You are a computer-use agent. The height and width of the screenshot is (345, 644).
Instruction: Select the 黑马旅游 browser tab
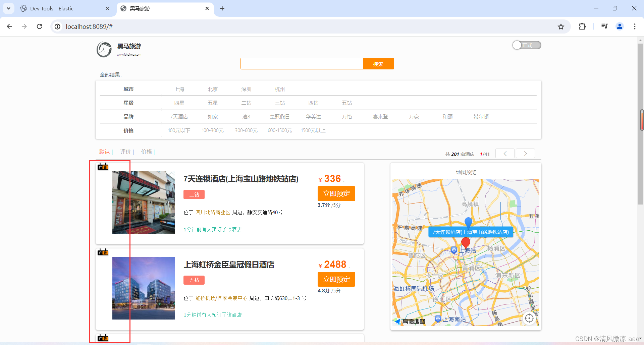coord(165,8)
